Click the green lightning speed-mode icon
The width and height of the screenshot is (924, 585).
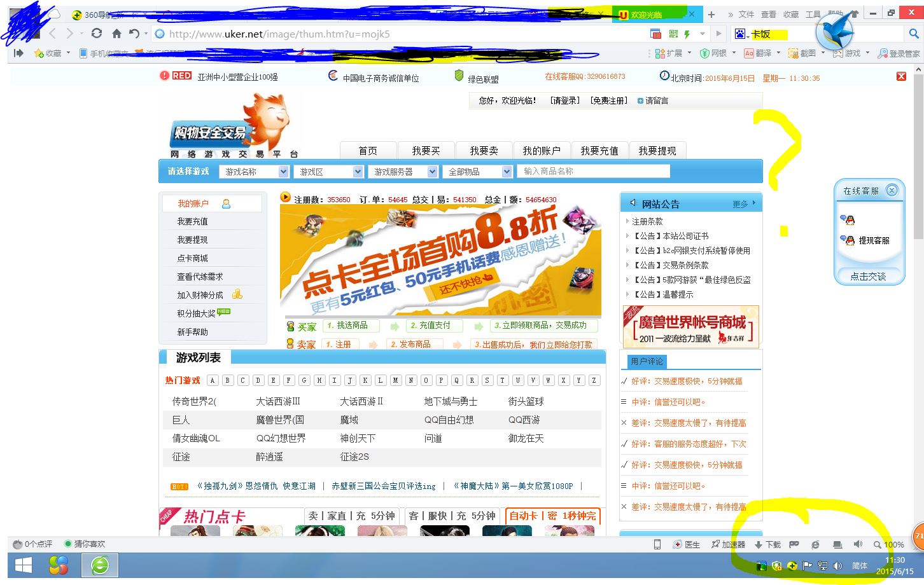click(687, 34)
